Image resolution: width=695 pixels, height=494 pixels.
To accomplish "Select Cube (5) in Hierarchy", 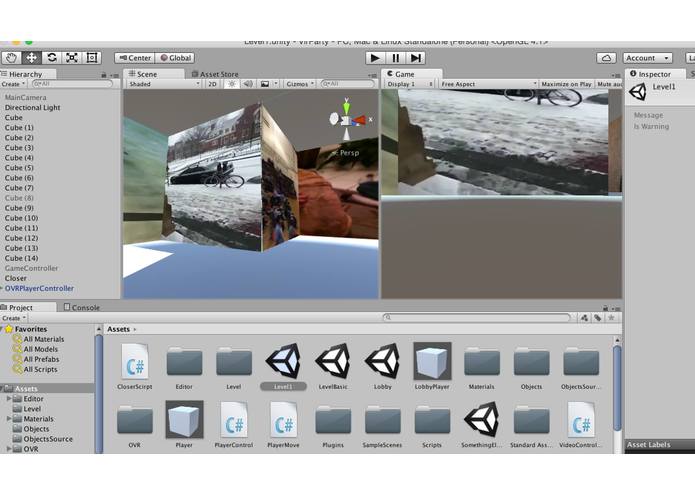I will 19,168.
